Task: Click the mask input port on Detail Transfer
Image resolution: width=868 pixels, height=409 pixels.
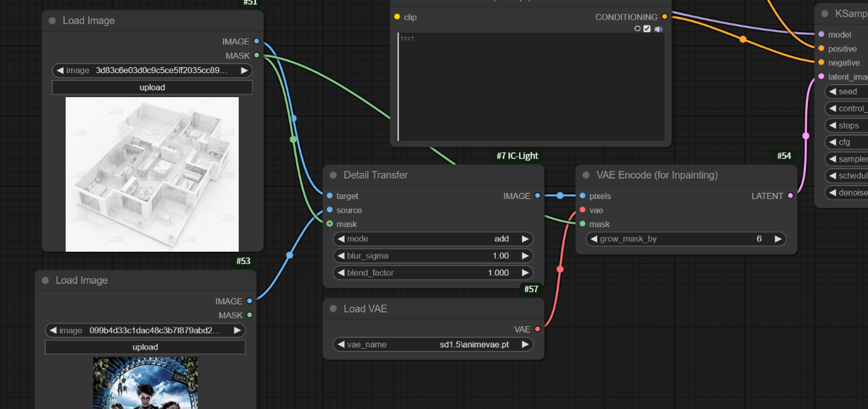Action: coord(330,224)
